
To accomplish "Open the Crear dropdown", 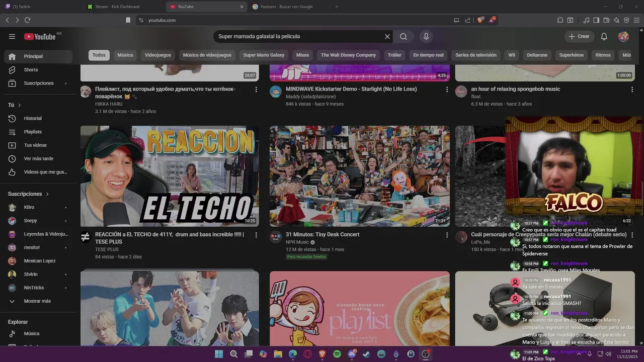I will point(579,36).
